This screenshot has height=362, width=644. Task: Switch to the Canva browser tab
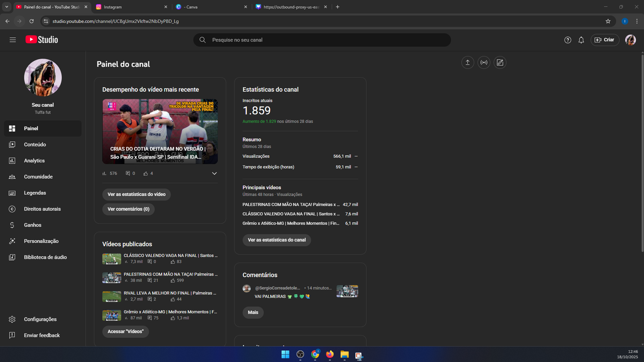[209, 7]
